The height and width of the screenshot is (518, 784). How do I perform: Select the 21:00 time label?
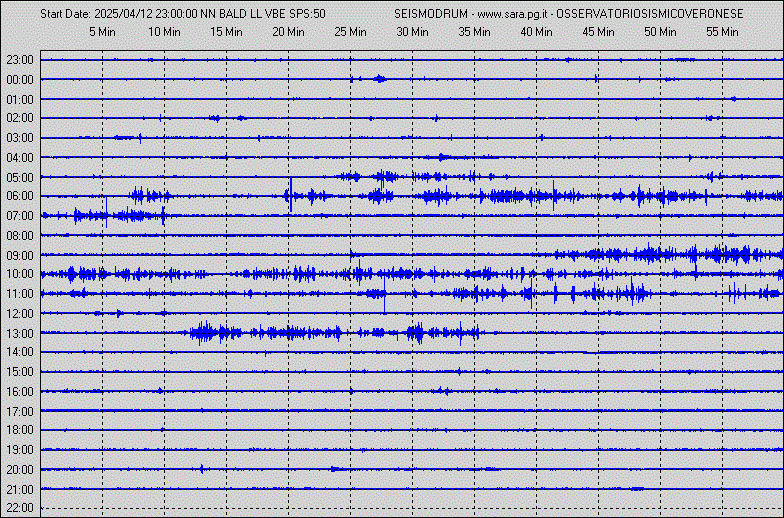(20, 490)
